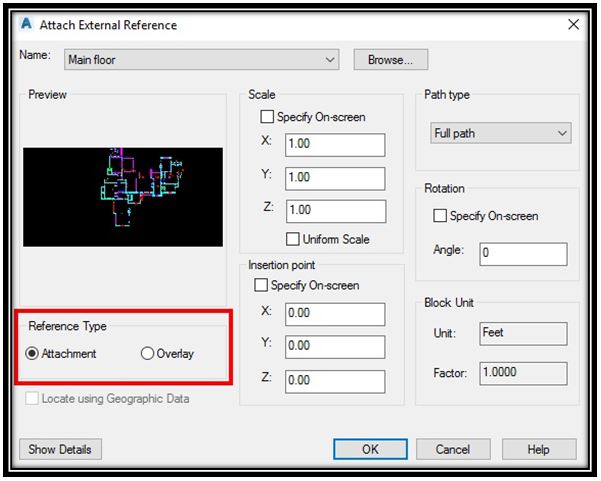Click the Browse button
This screenshot has width=601, height=481.
point(391,59)
